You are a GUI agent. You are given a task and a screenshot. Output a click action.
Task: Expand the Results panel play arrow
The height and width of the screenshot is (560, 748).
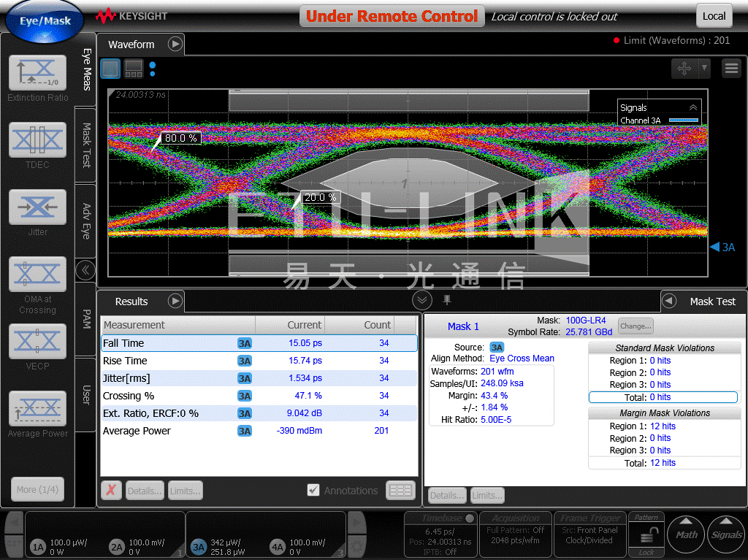[175, 301]
